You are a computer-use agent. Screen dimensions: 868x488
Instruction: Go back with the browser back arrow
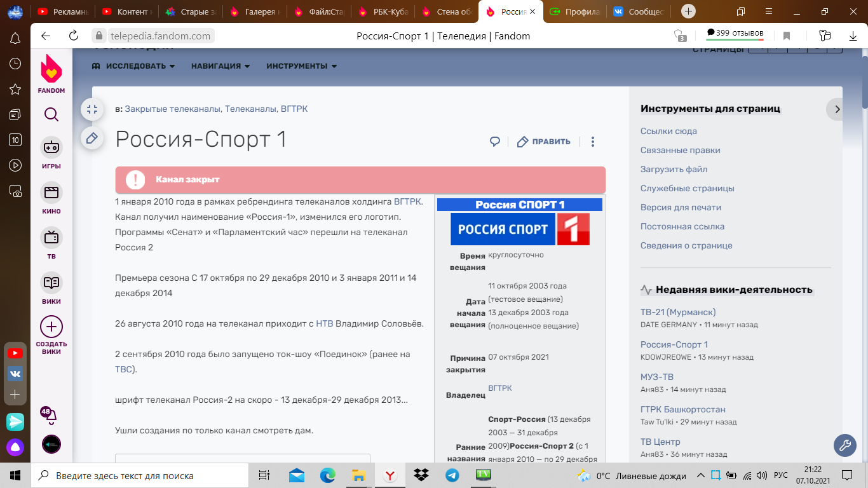click(x=46, y=36)
